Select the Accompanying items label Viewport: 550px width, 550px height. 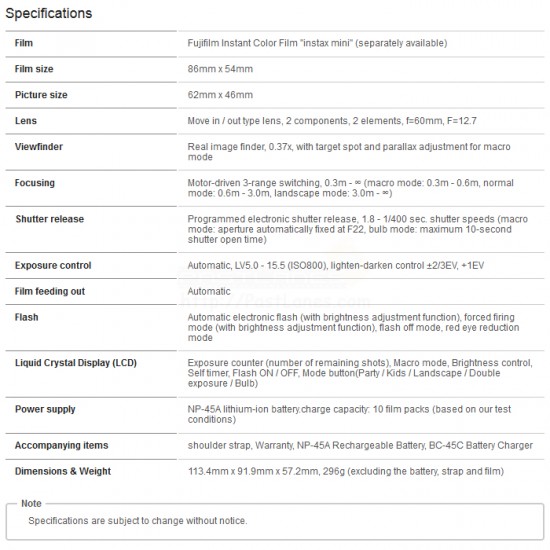(61, 445)
